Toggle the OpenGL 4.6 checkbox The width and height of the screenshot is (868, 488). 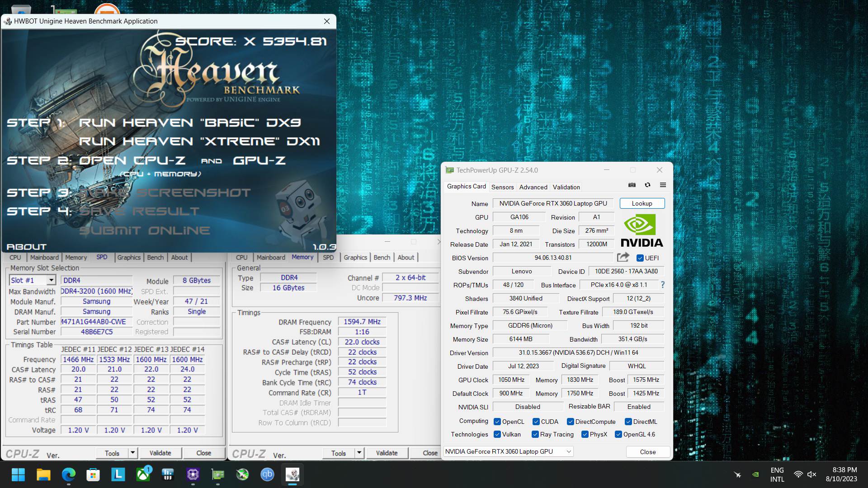click(x=618, y=434)
